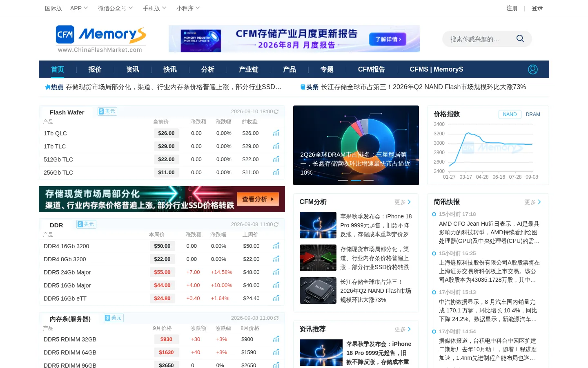588x368 pixels.
Task: Expand the APP dropdown
Action: 79,8
